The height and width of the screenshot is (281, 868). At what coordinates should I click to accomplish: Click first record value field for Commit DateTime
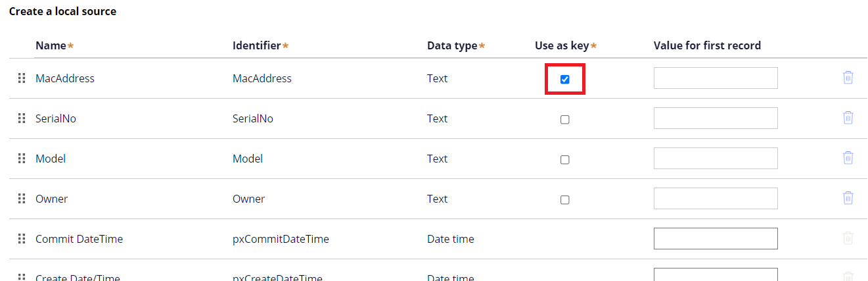[x=716, y=238]
